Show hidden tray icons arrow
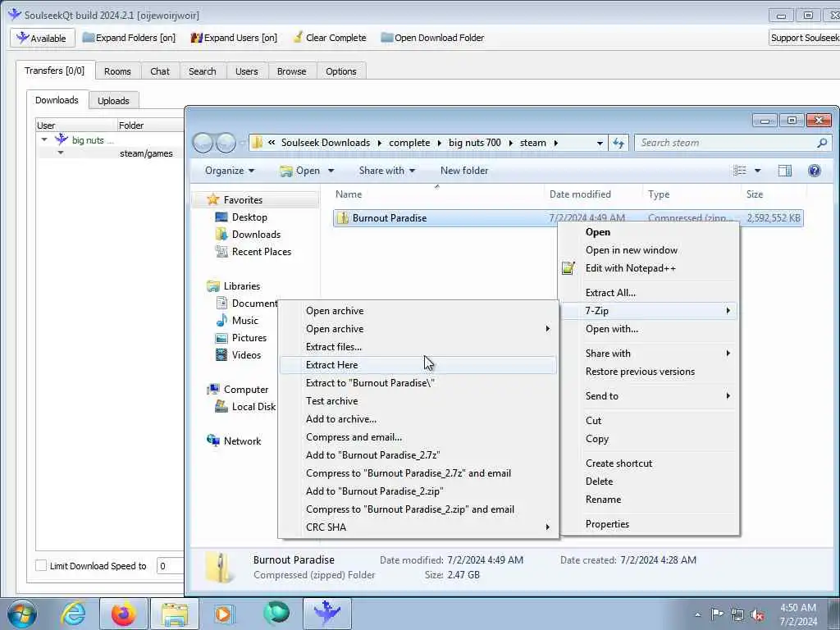The height and width of the screenshot is (630, 840). (x=697, y=614)
